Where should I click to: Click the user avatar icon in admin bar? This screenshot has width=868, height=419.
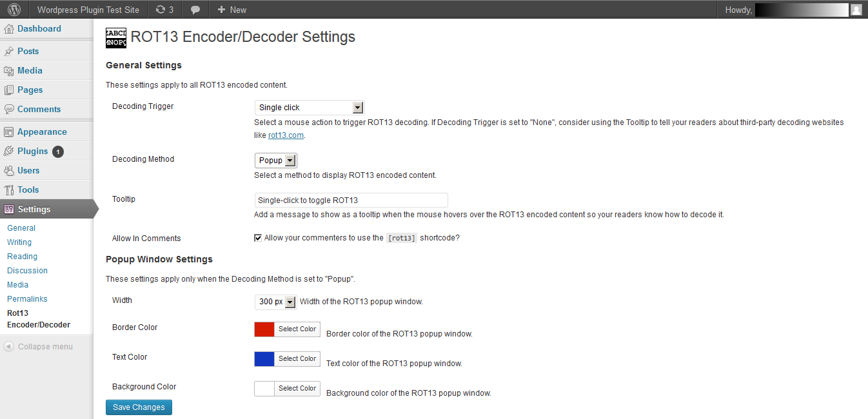[856, 10]
